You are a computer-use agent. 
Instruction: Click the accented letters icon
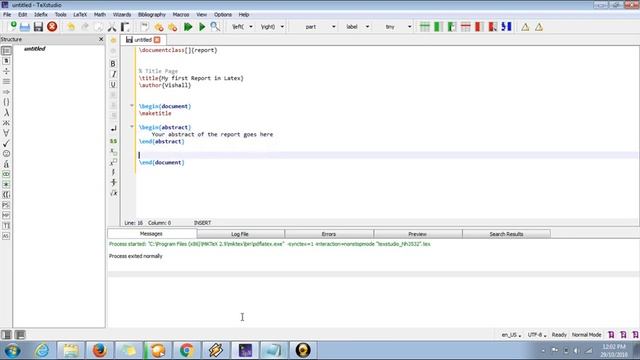point(6,164)
